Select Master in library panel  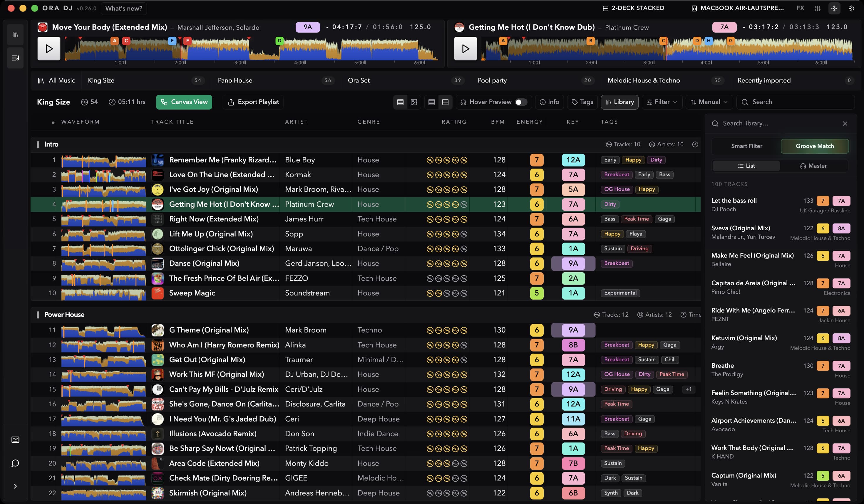tap(813, 166)
